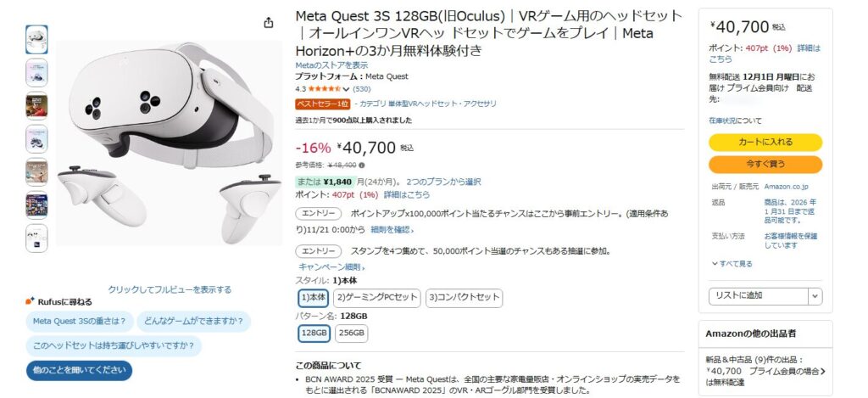Image resolution: width=868 pixels, height=398 pixels.
Task: Select the 128GB storage option
Action: coord(314,334)
